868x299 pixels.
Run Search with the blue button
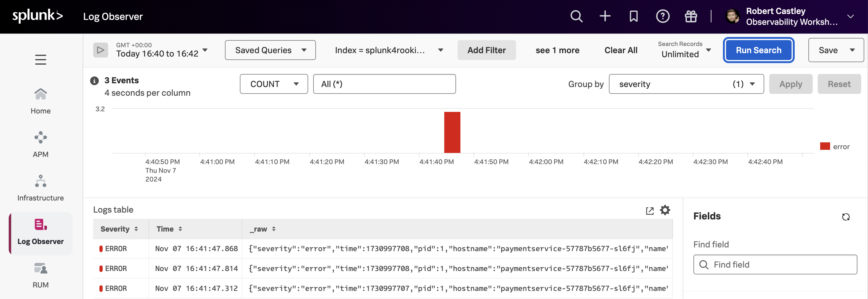click(x=758, y=50)
